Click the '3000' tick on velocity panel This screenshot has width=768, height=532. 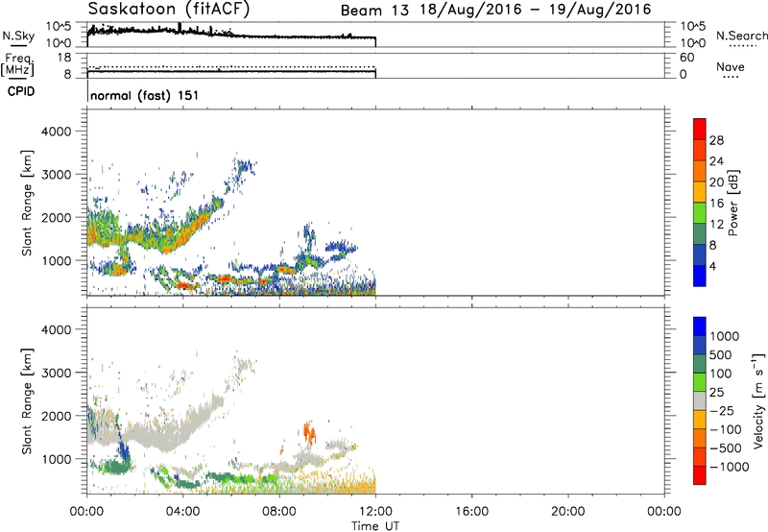pyautogui.click(x=57, y=373)
